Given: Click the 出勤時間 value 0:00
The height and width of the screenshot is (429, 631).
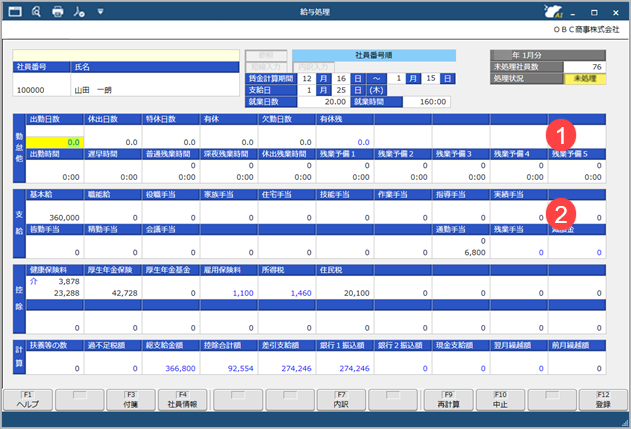Looking at the screenshot, I should click(x=71, y=177).
